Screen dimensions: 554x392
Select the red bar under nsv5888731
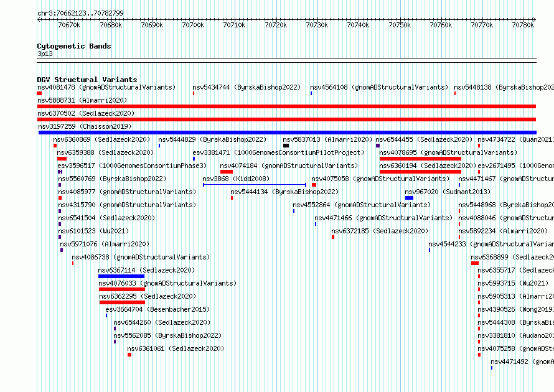286,106
